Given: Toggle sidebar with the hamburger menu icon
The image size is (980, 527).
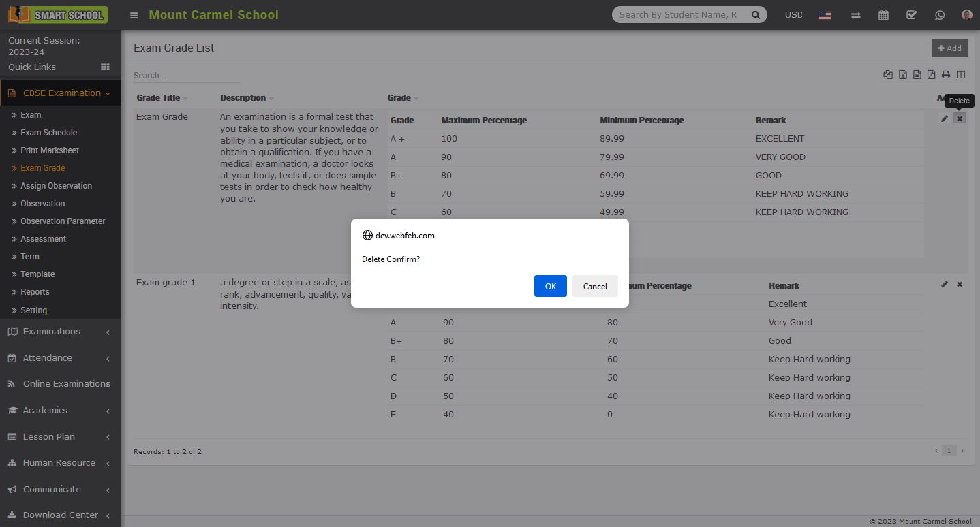Looking at the screenshot, I should click(x=134, y=15).
